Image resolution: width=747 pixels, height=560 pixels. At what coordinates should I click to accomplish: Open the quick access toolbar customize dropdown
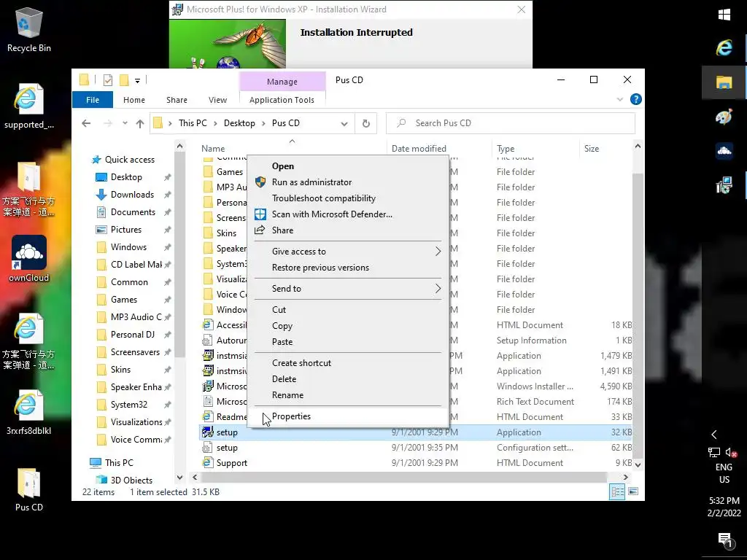coord(137,80)
